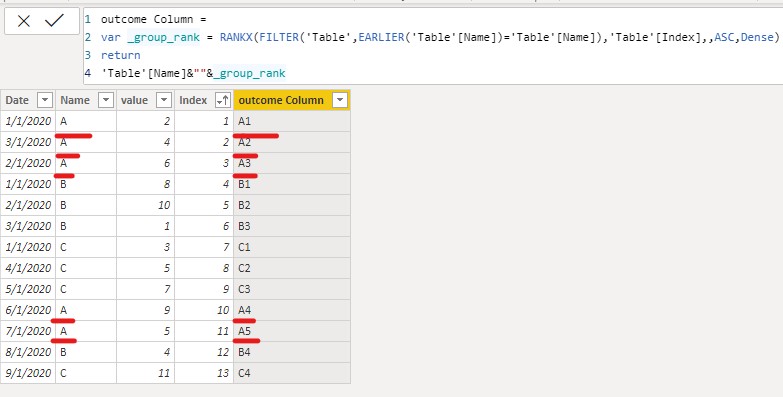
Task: Select the B3 outcome cell
Action: 292,226
